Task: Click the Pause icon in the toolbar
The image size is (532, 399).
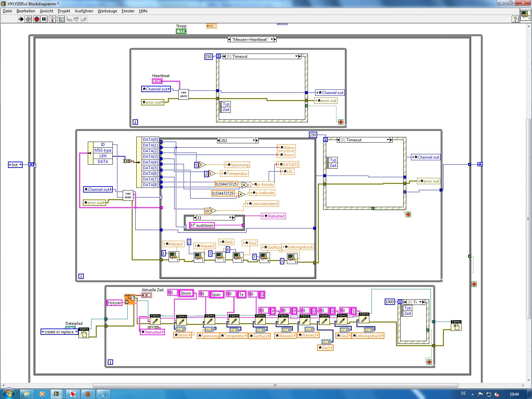Action: coord(44,19)
